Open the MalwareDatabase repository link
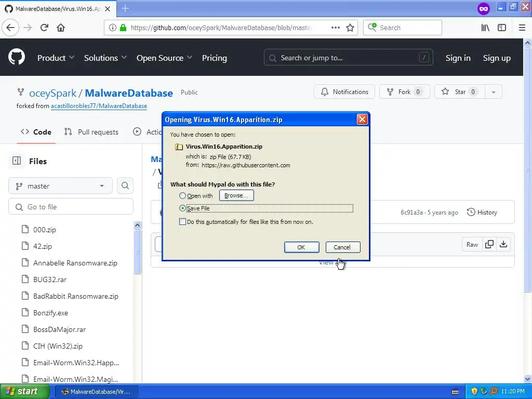The image size is (532, 399). coord(129,93)
